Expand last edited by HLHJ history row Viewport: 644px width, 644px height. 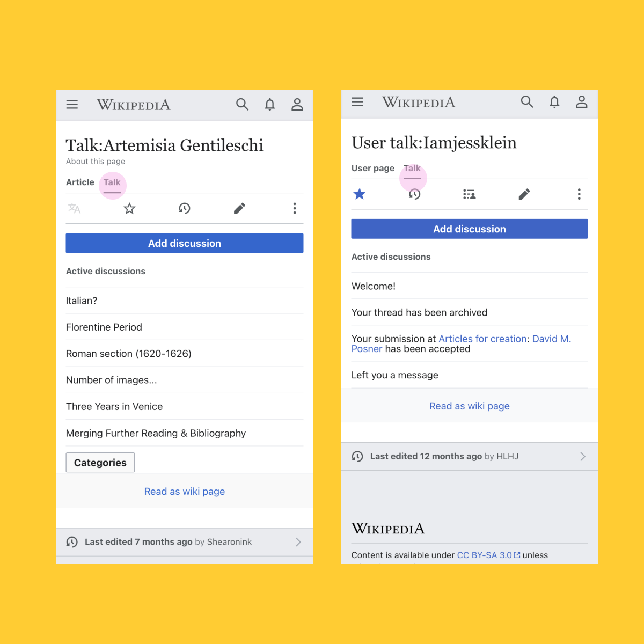coord(470,457)
